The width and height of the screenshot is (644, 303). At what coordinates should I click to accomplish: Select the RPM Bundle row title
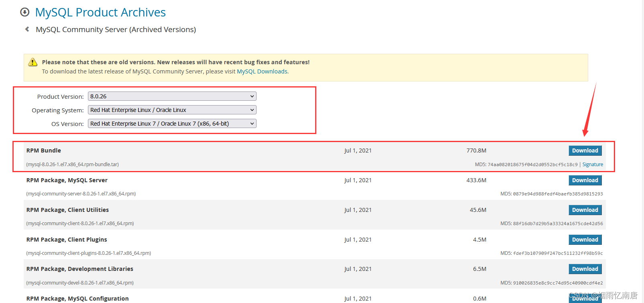[44, 150]
